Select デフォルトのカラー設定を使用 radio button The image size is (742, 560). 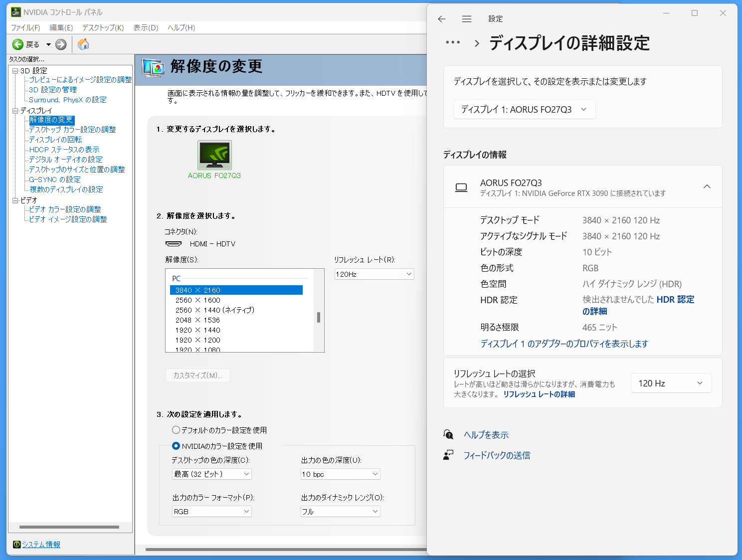176,430
